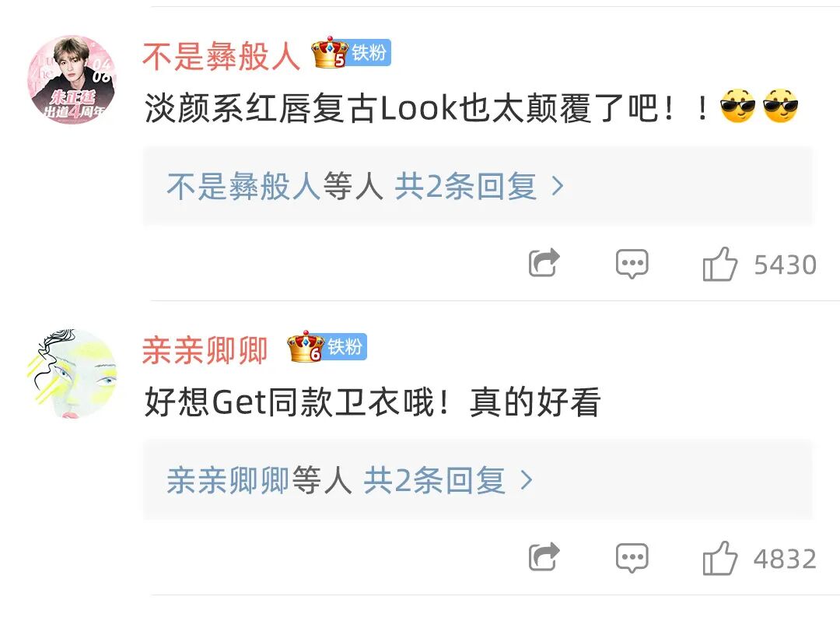Click 亲亲卿卿 name inside reply box

click(228, 480)
